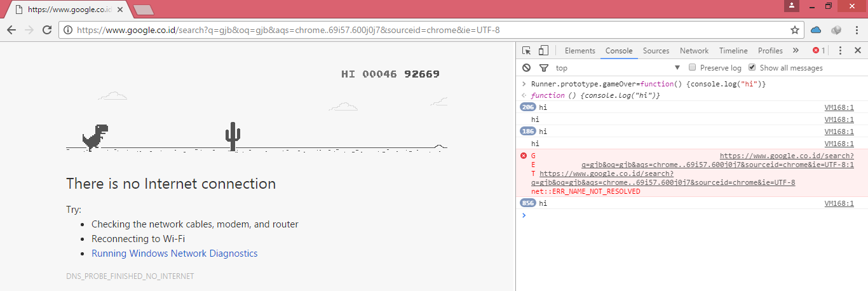Screen dimensions: 868x291
Task: Go forward using the browser forward arrow
Action: (x=29, y=30)
